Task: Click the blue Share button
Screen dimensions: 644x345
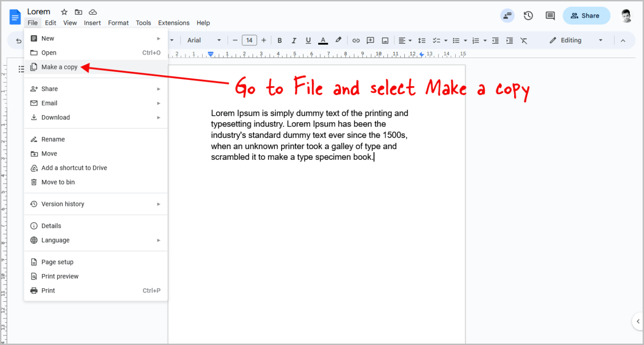Action: [x=586, y=16]
